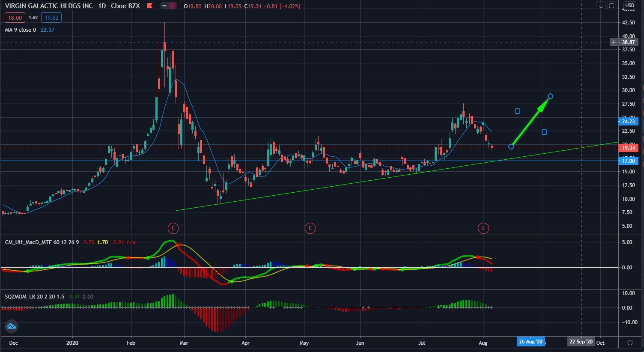This screenshot has width=644, height=352.
Task: Click the buy price 19.62 button
Action: (51, 18)
